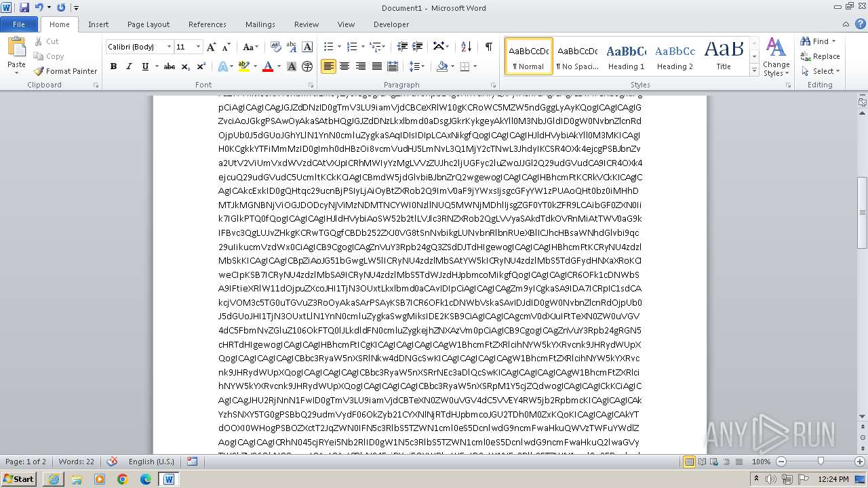Toggle Web Layout view
This screenshot has width=868, height=488.
(x=714, y=462)
